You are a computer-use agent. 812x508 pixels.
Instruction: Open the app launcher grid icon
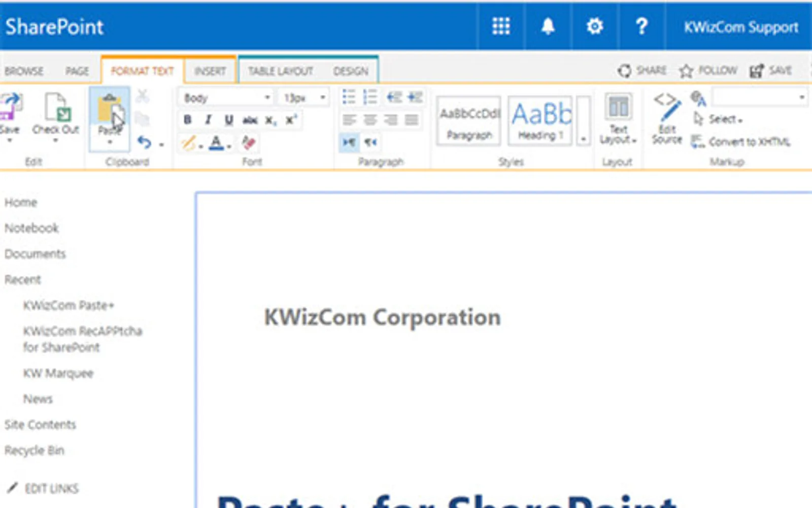[x=501, y=26]
